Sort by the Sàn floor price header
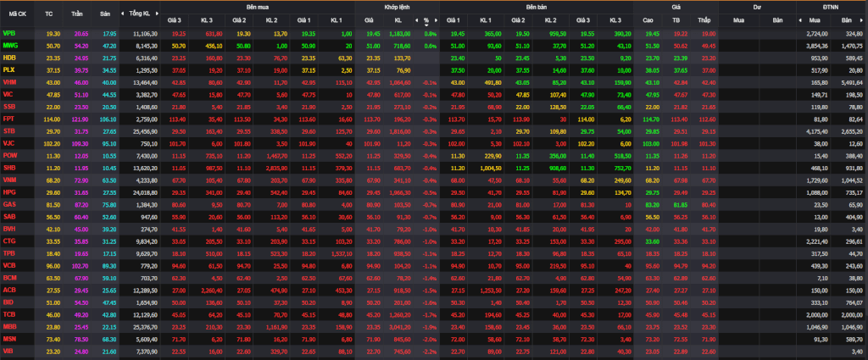868x360 pixels. click(x=105, y=14)
